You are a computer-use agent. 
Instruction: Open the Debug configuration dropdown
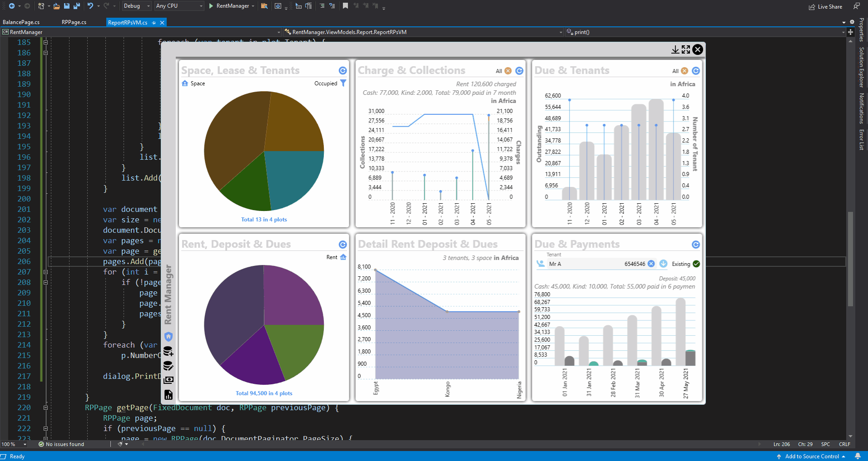click(136, 6)
